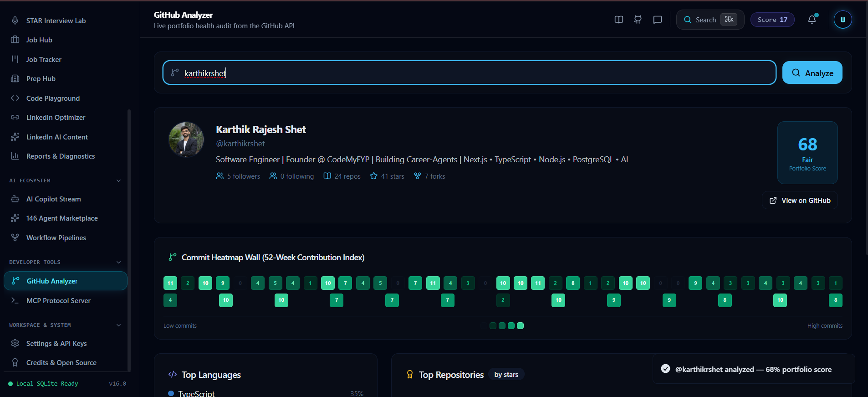Collapse the Developer Tools section
This screenshot has width=868, height=397.
[118, 262]
